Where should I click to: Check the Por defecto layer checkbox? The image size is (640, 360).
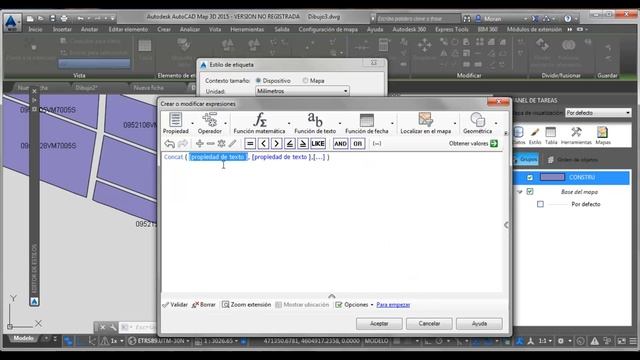click(x=540, y=204)
